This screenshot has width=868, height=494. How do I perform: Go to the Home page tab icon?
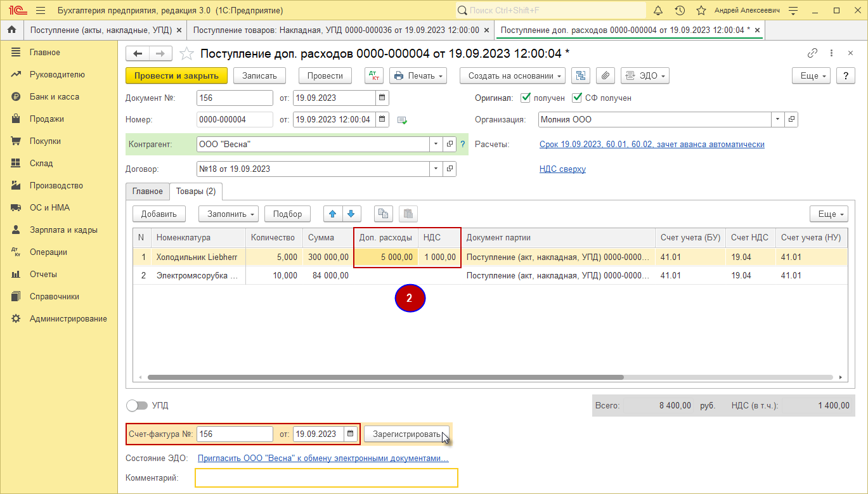point(11,30)
